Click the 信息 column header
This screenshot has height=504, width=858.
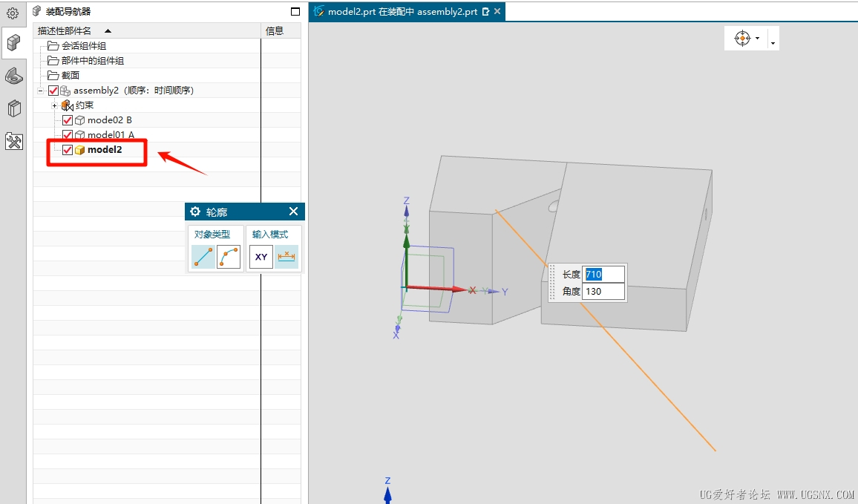pos(275,30)
